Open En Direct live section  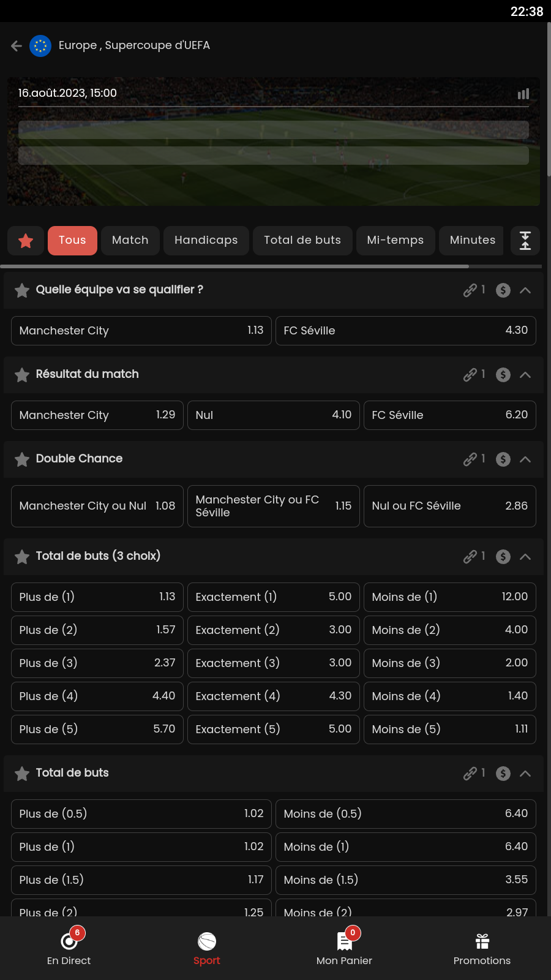(69, 948)
